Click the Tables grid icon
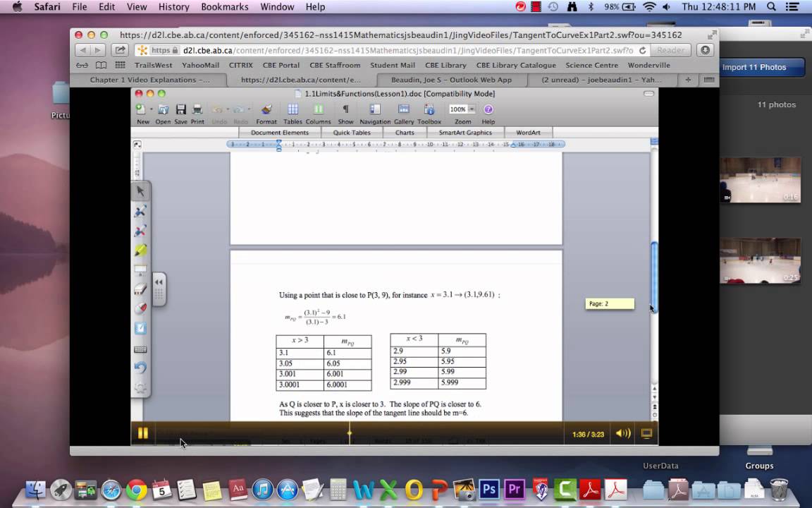812x508 pixels. 293,109
